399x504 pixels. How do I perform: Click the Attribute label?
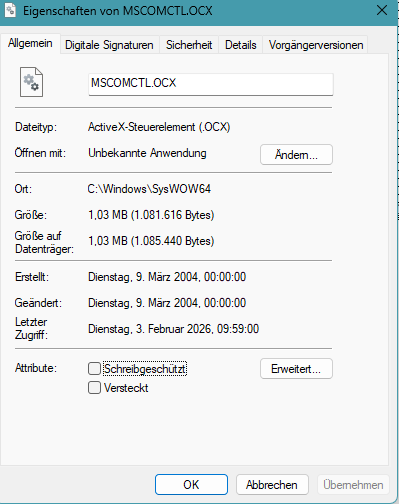[36, 368]
